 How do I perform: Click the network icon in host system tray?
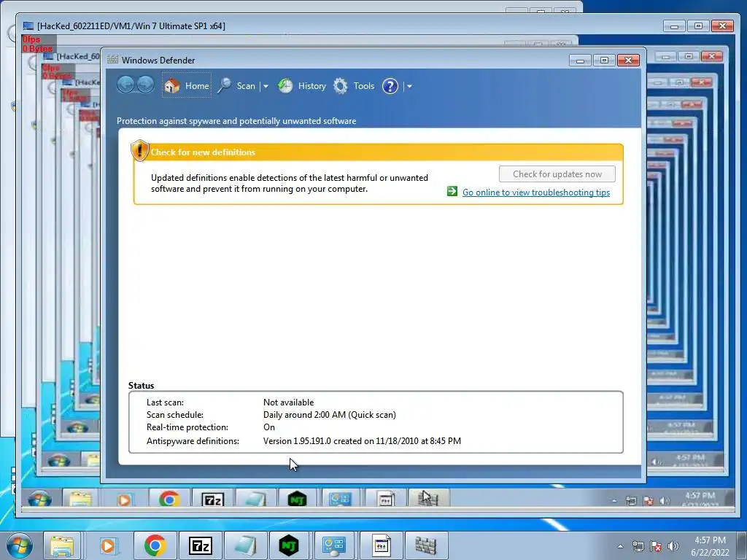pos(638,547)
